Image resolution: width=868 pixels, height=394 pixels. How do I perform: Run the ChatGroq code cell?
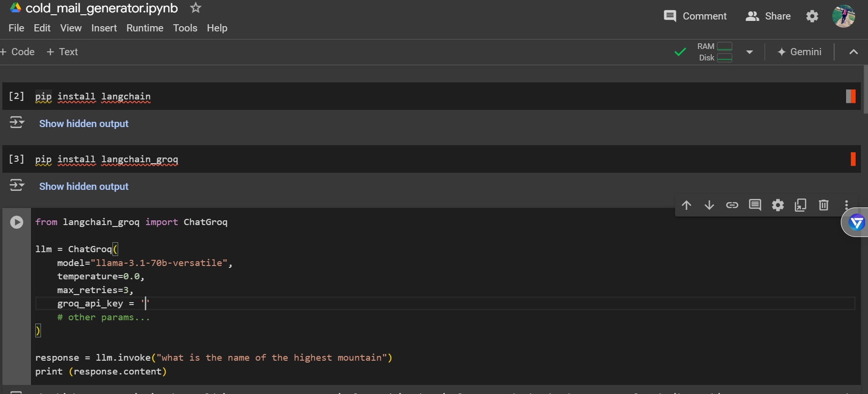point(17,222)
